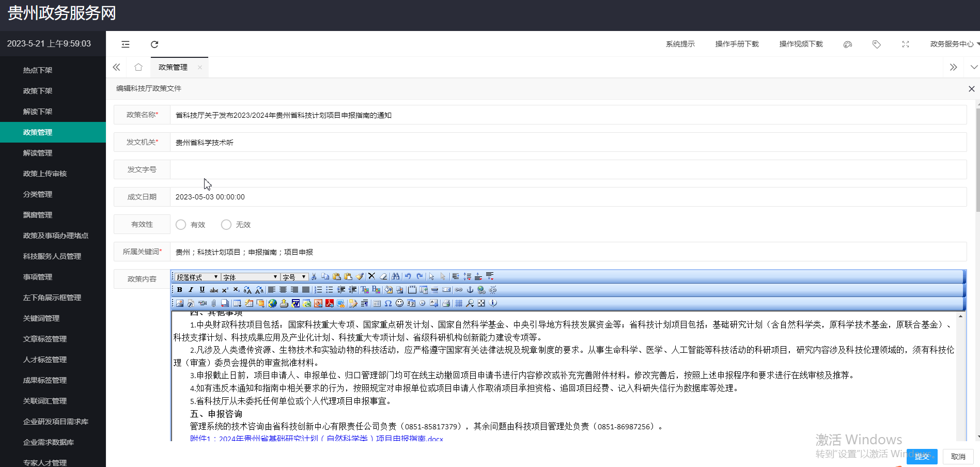This screenshot has width=980, height=467.
Task: Open the tab options chevron-down menu
Action: [x=974, y=67]
